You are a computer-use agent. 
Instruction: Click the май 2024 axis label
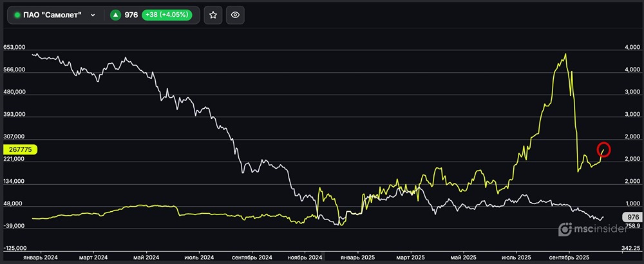(x=145, y=256)
